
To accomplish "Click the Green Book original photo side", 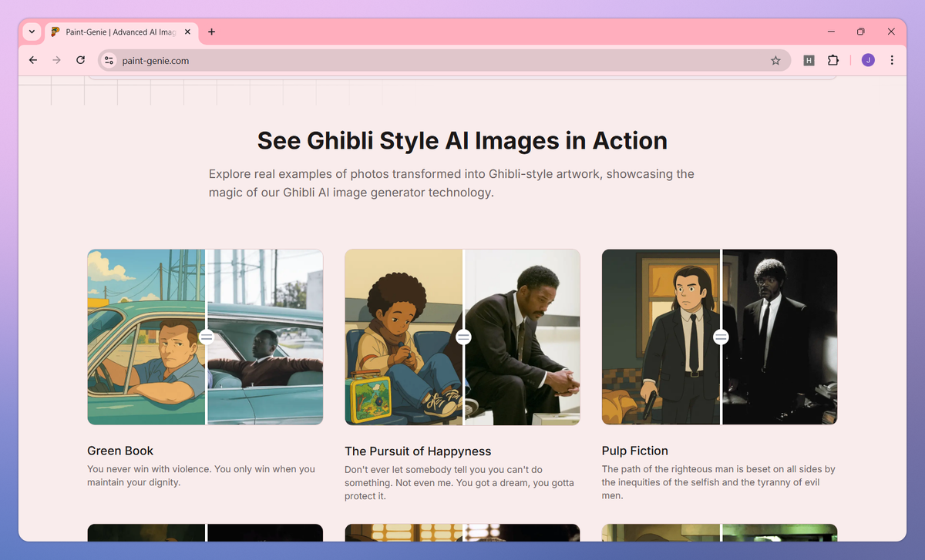I will click(x=265, y=337).
